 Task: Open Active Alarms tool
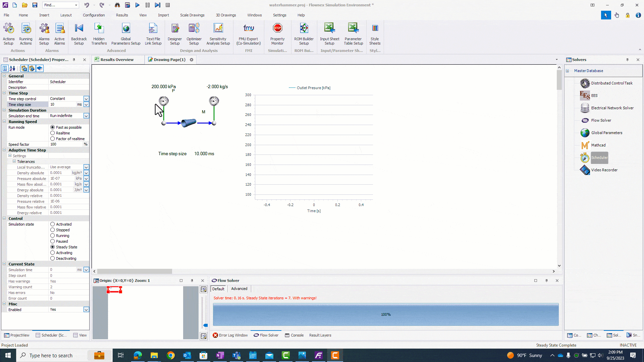59,34
